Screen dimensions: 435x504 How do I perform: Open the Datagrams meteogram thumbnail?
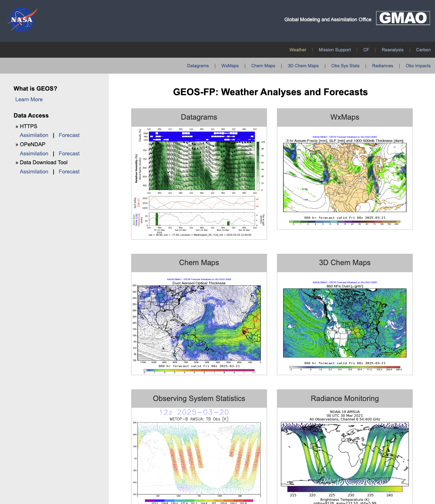(x=199, y=183)
